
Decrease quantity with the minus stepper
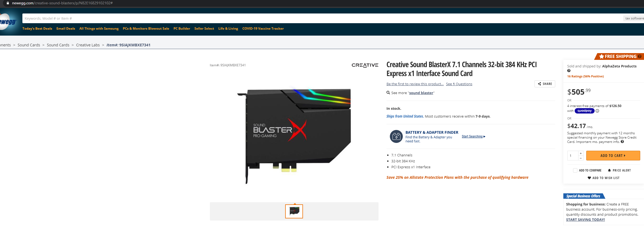click(x=581, y=158)
